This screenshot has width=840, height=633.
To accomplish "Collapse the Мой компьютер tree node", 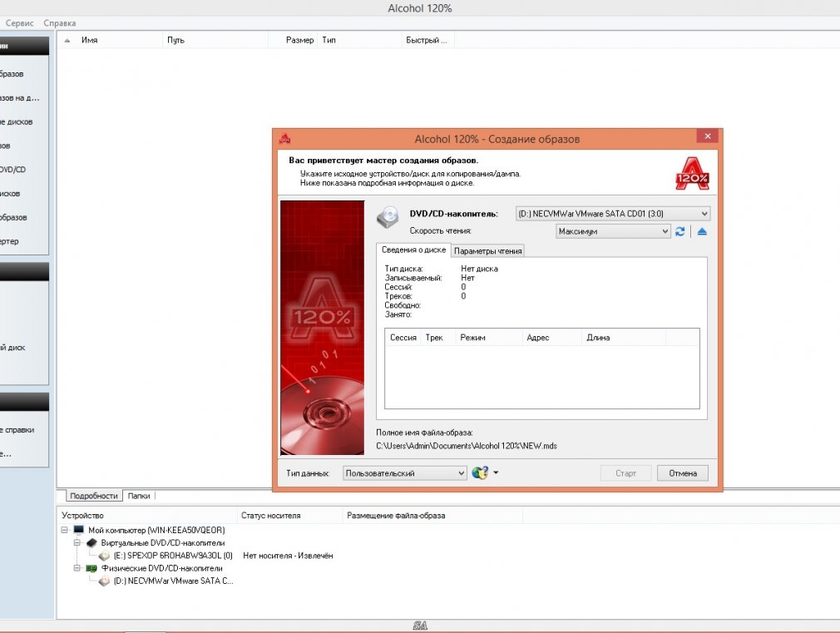I will (64, 530).
